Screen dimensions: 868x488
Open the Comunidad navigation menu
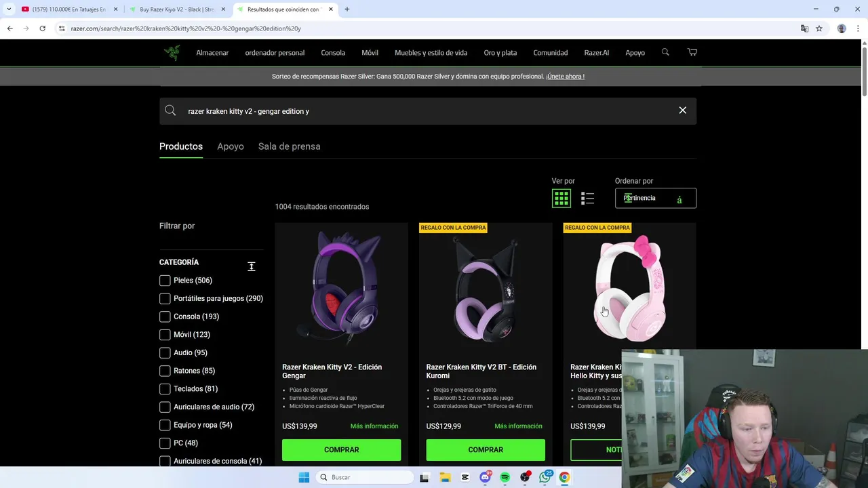[x=551, y=53]
